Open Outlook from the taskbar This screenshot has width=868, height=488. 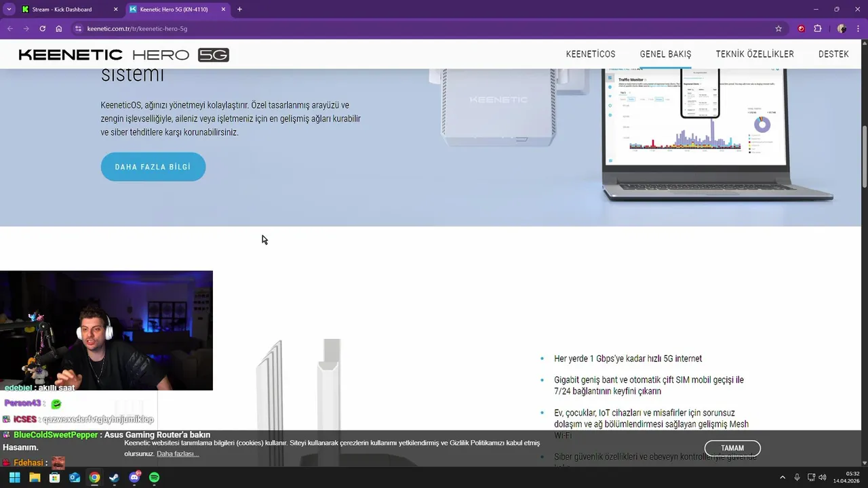pos(75,477)
